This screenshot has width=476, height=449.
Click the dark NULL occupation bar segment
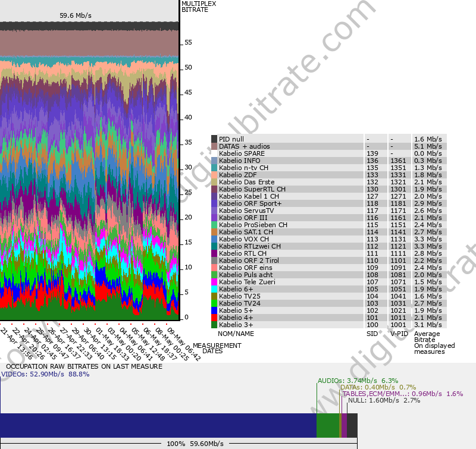coord(352,425)
